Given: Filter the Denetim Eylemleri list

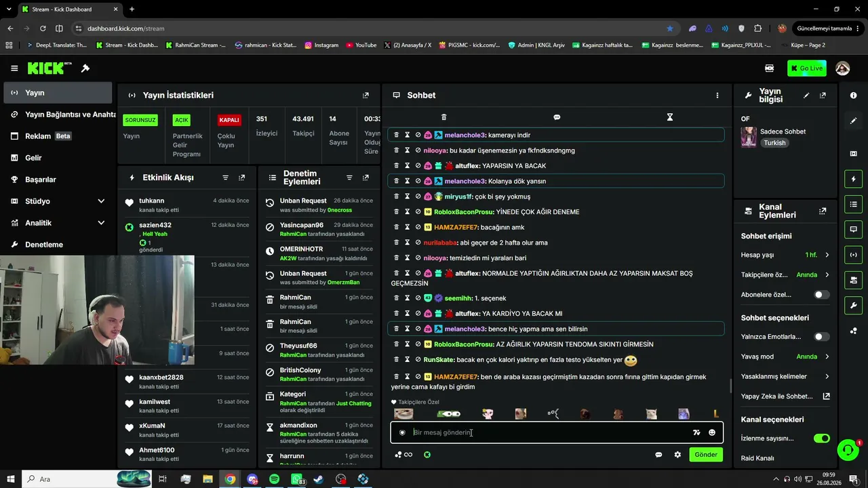Looking at the screenshot, I should [x=349, y=178].
